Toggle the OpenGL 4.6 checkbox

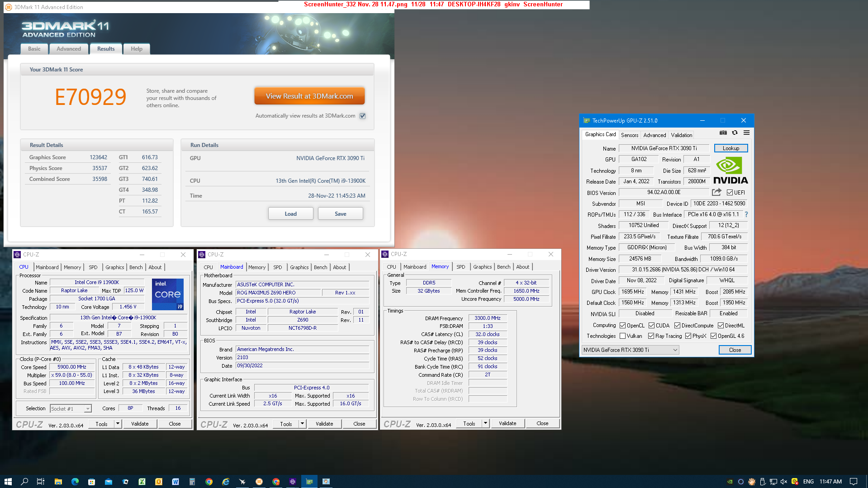pyautogui.click(x=713, y=336)
